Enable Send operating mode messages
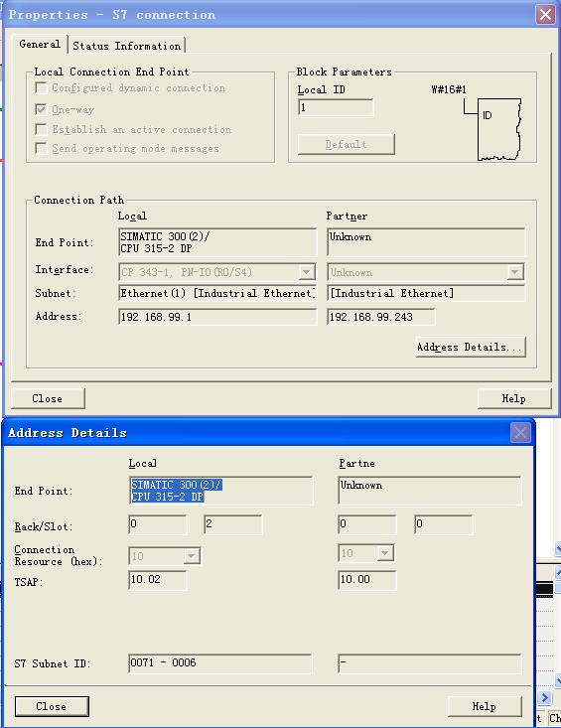This screenshot has height=728, width=561. (x=41, y=148)
